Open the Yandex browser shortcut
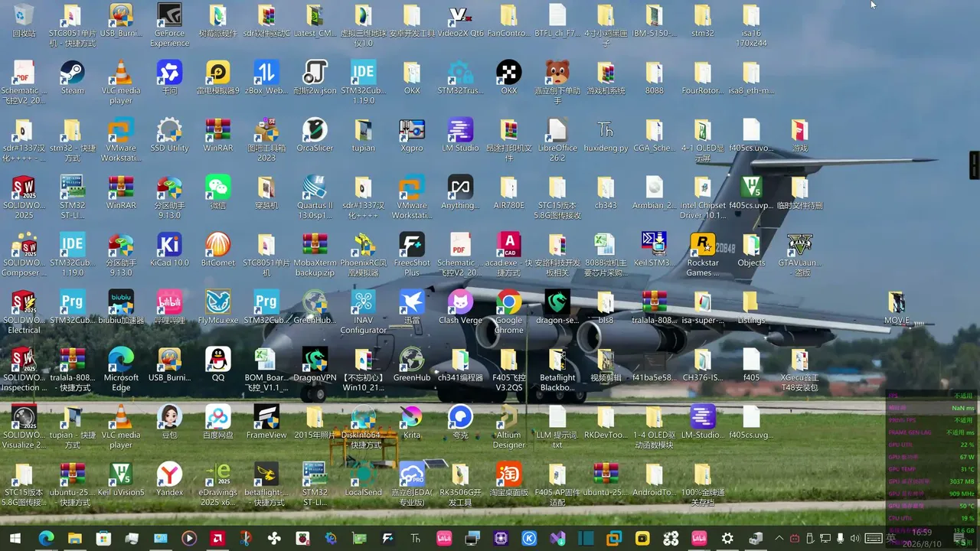 [169, 480]
